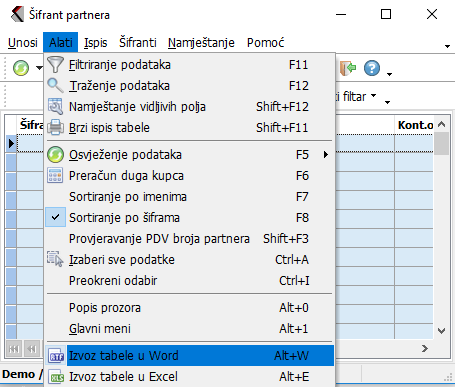Select Glavni meni entry
The width and height of the screenshot is (455, 387).
coord(190,329)
